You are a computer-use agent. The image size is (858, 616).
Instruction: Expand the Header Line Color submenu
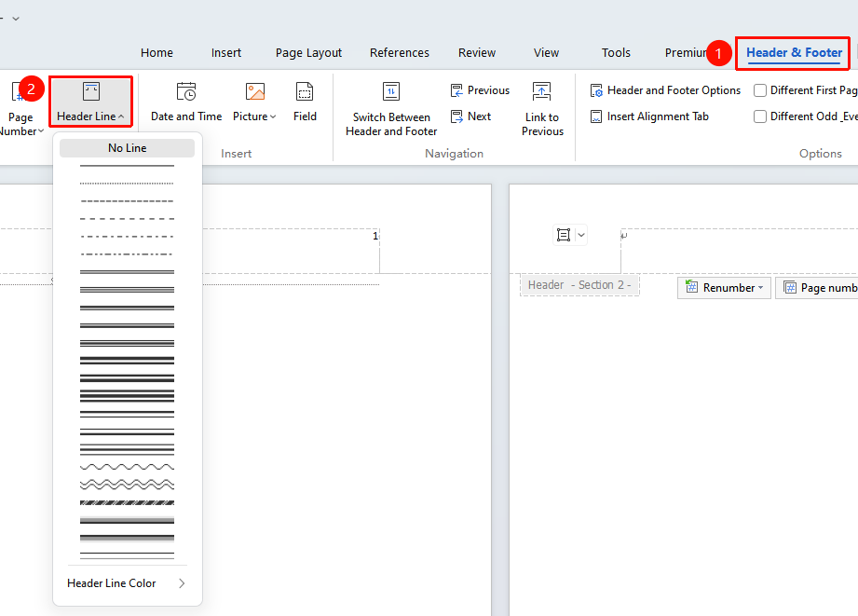point(182,583)
